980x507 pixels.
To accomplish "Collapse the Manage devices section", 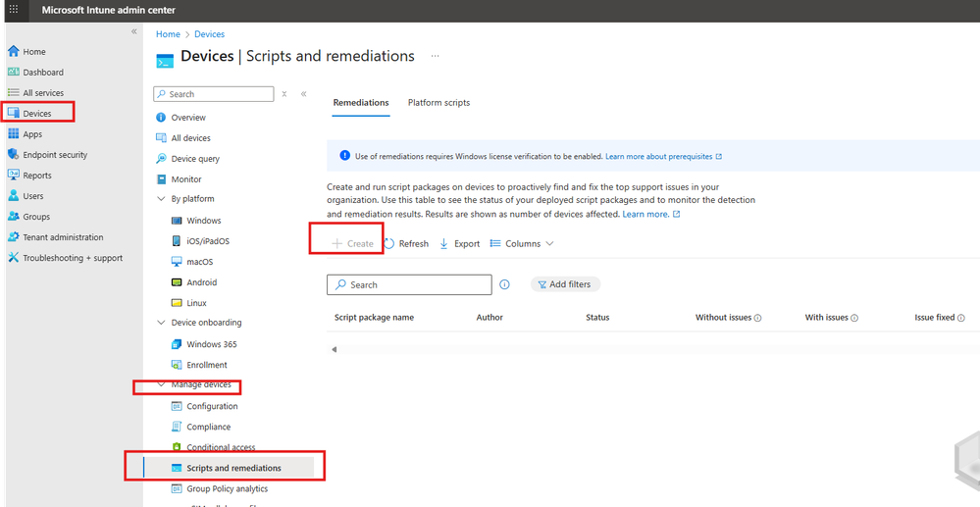I will click(161, 384).
